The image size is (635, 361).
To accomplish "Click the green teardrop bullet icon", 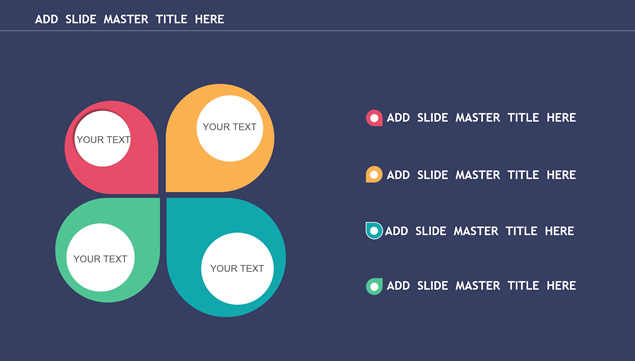I will (374, 286).
